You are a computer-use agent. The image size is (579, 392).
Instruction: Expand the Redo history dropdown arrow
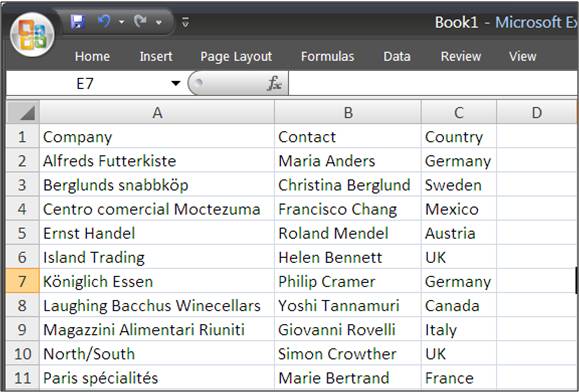(x=159, y=22)
